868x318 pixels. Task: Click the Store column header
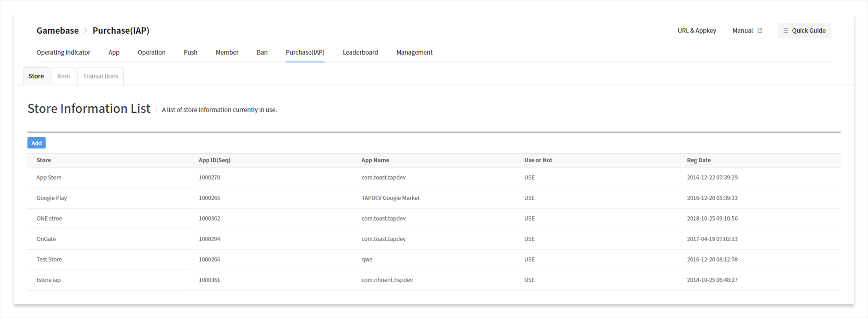click(x=44, y=160)
